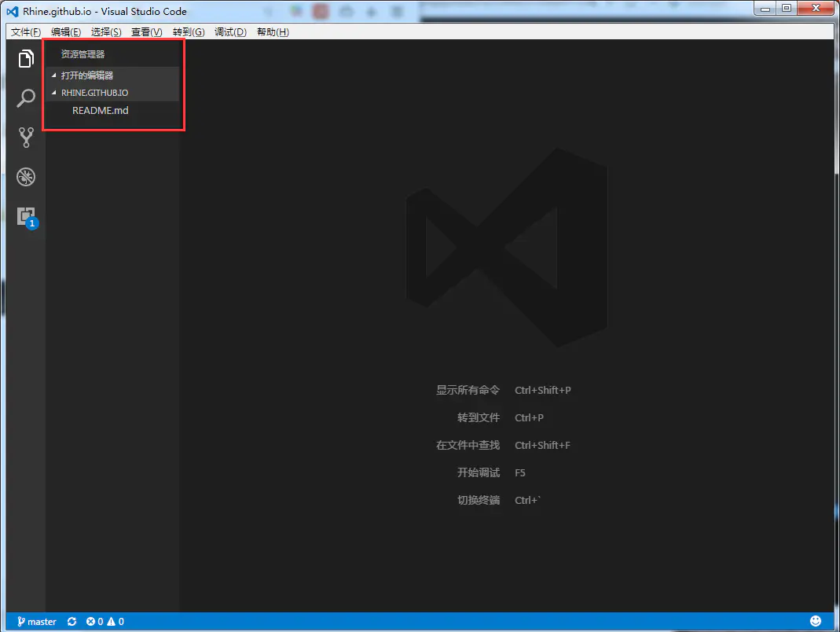Screen dimensions: 840x632
Task: Open the Source Control git icon
Action: click(26, 138)
